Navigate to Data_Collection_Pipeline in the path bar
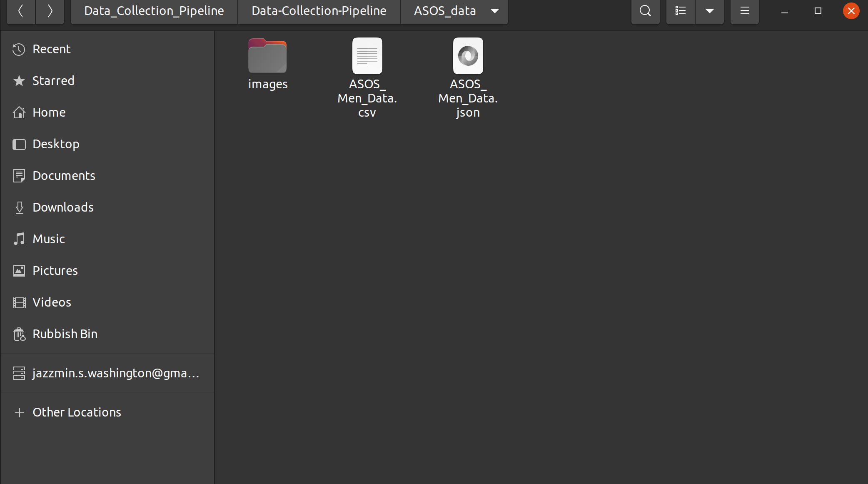Screen dimensions: 868x484 [153, 10]
